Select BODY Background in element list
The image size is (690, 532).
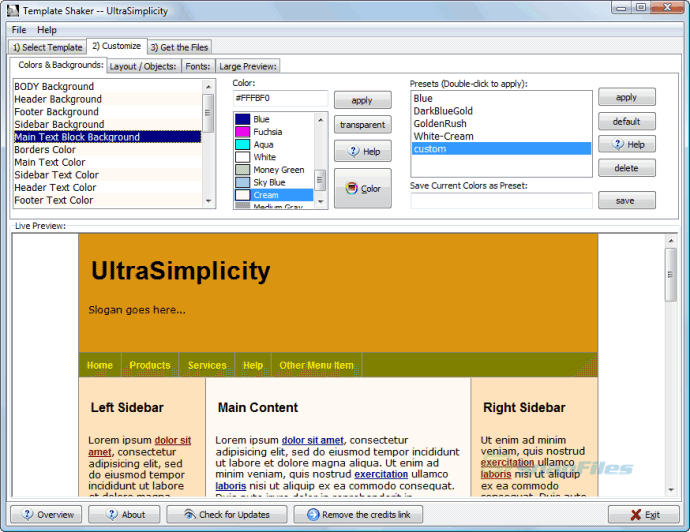[107, 86]
